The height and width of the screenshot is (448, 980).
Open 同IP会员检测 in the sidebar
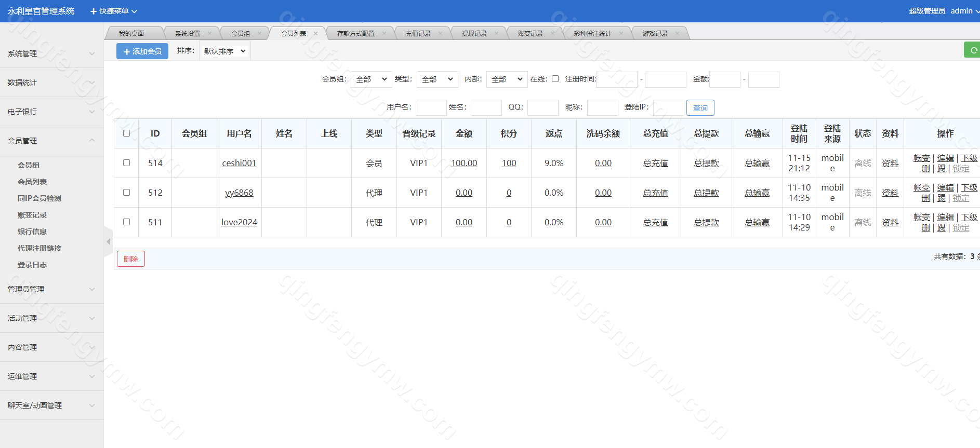click(39, 198)
